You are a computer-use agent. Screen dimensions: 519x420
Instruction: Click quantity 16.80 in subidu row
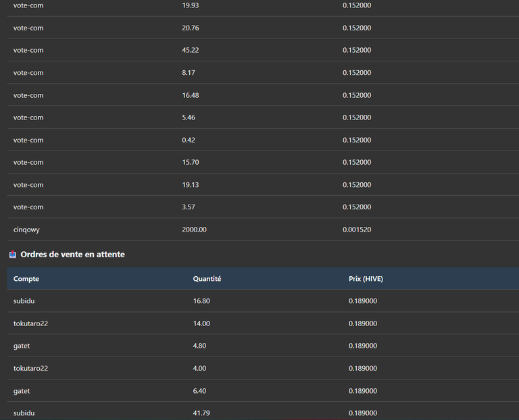(x=201, y=301)
